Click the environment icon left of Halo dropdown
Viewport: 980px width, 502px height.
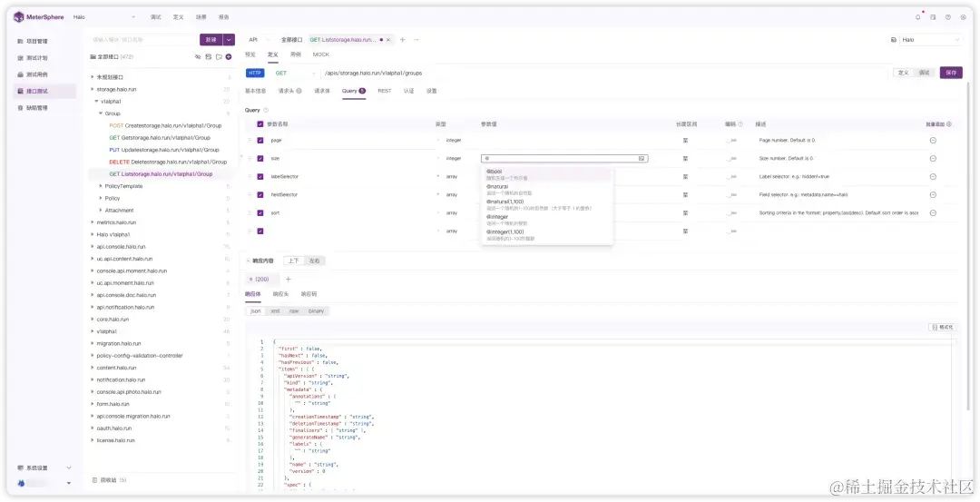tap(894, 39)
